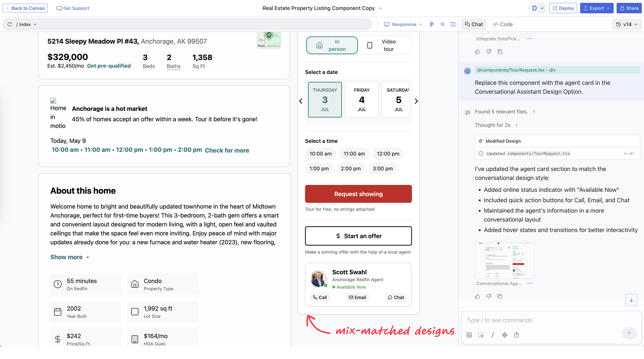Click the Figma import icon in toolbar
644x359 pixels.
tap(431, 24)
